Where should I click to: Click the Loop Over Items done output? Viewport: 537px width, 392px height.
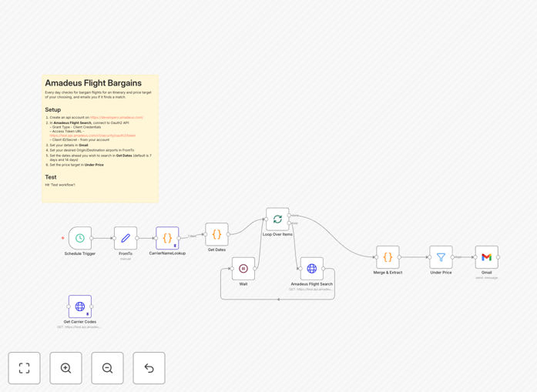[x=289, y=216]
